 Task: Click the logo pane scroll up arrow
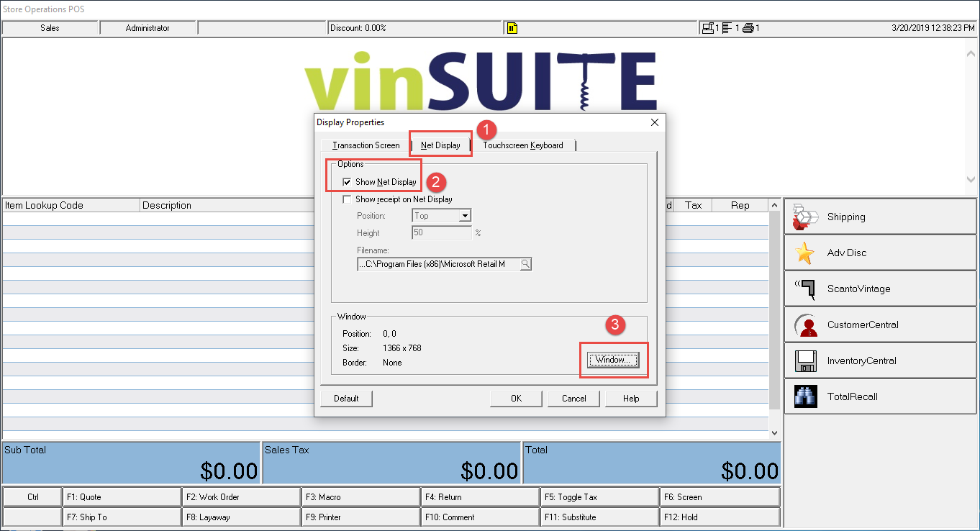point(971,54)
